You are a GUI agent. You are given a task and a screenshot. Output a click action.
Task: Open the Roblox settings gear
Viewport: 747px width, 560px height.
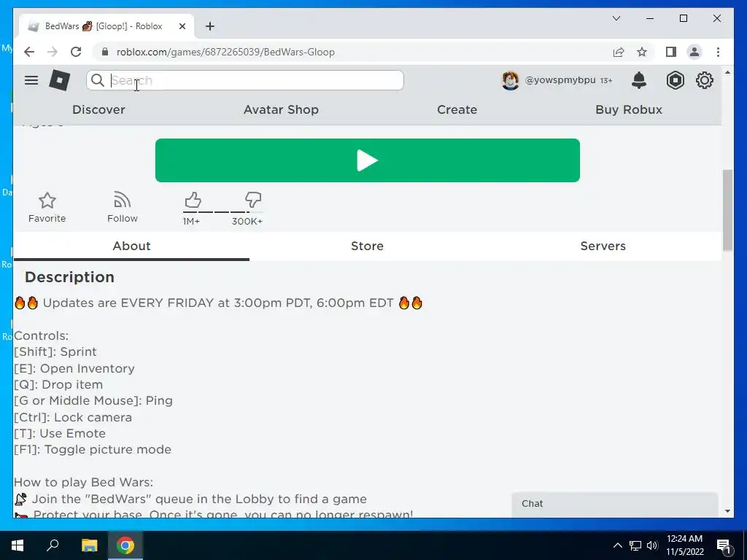(x=704, y=80)
